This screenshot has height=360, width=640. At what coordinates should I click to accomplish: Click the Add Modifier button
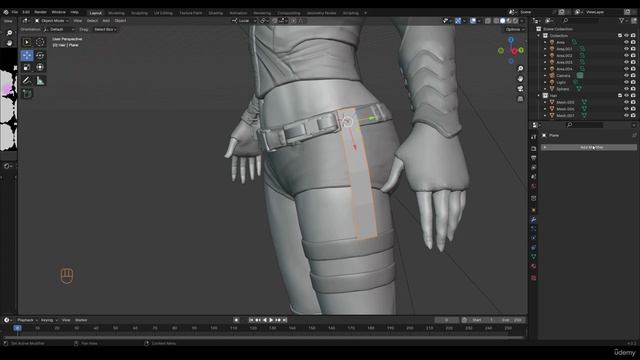[589, 147]
